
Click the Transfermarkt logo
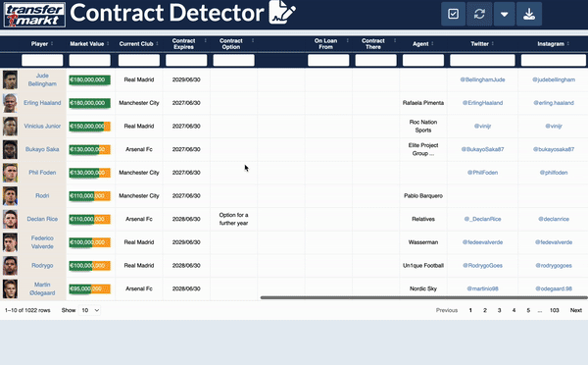point(34,15)
